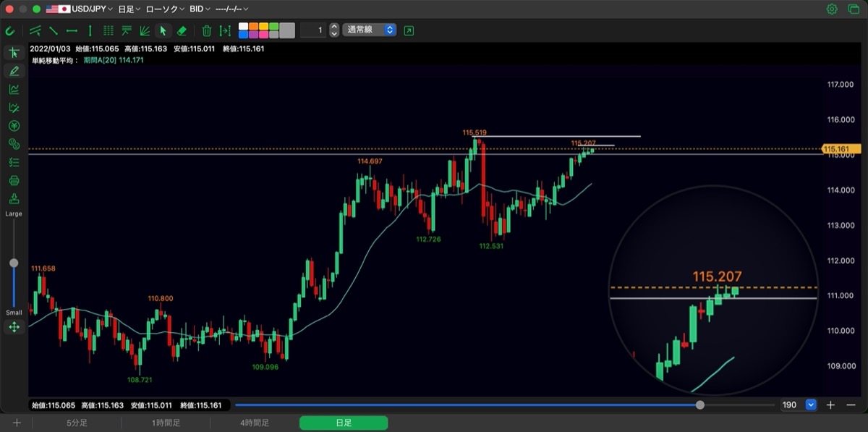
Task: Select the 日足 tab
Action: 344,423
